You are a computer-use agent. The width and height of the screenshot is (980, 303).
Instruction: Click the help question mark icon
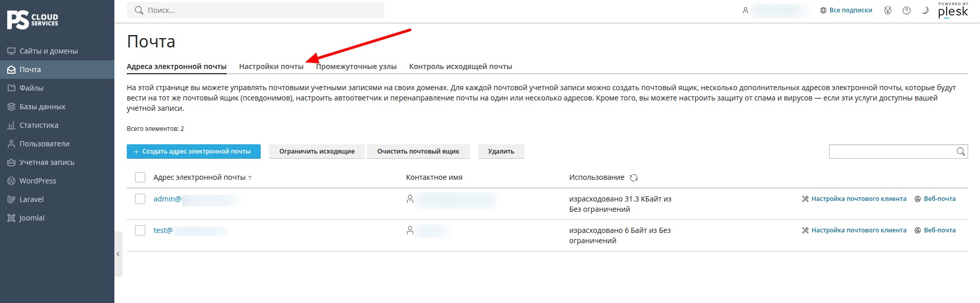coord(906,10)
